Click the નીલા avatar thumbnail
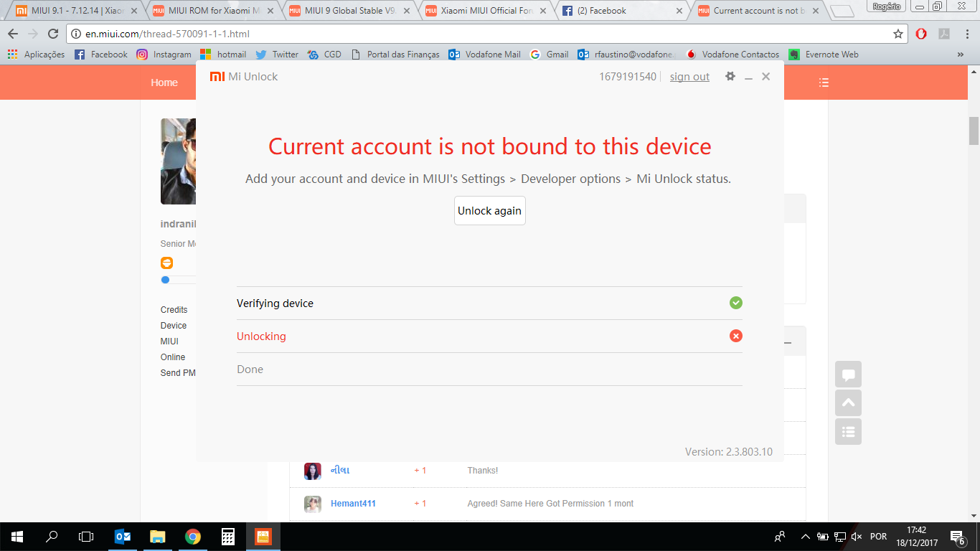 (x=312, y=471)
